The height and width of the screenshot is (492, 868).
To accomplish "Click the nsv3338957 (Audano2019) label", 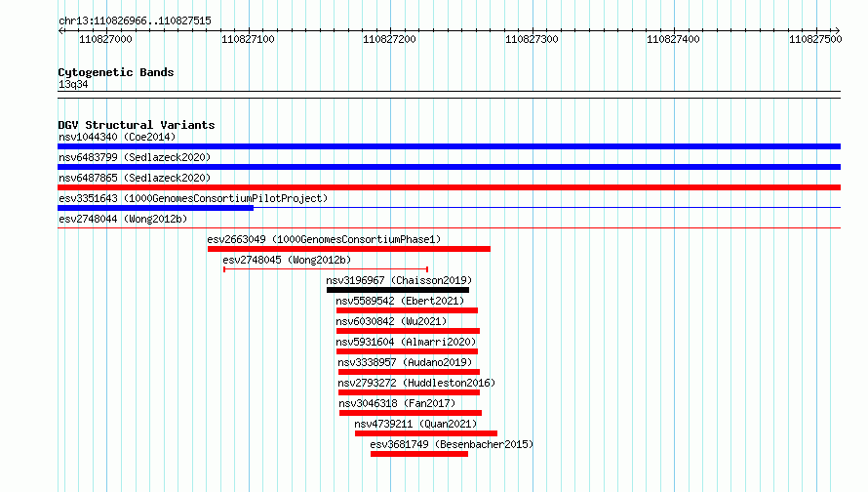I will (x=405, y=362).
